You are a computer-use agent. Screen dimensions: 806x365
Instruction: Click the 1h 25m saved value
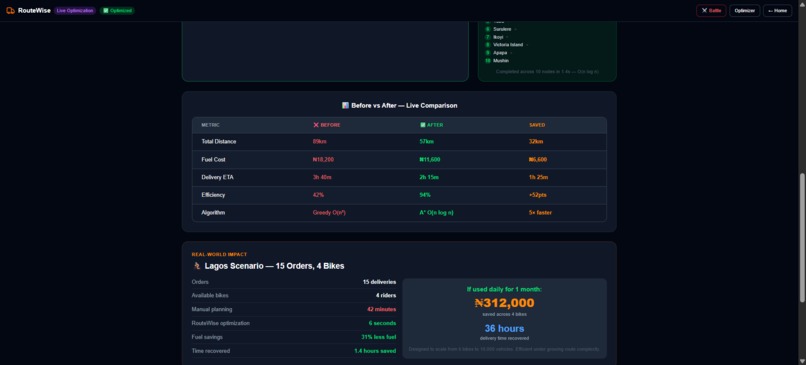(x=539, y=177)
